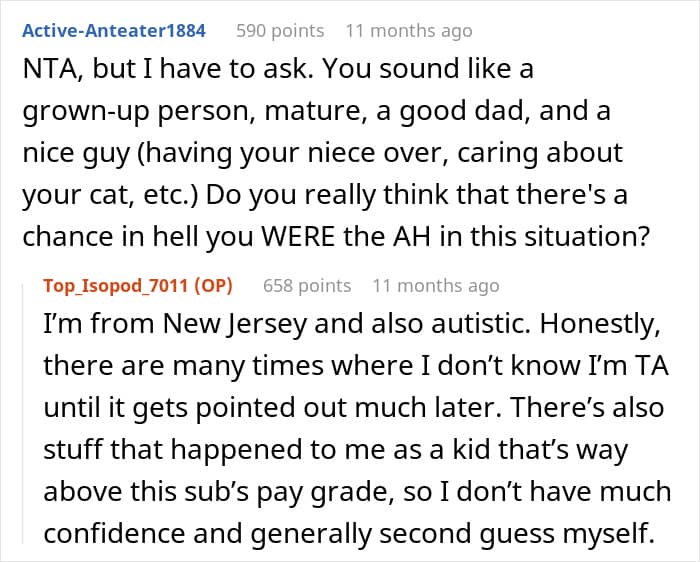
Task: Click 'New Jersey' in the OP reply
Action: point(235,324)
